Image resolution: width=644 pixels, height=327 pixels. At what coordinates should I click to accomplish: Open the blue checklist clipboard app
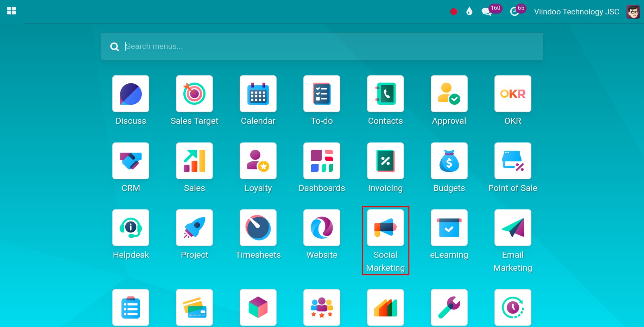[x=131, y=307]
